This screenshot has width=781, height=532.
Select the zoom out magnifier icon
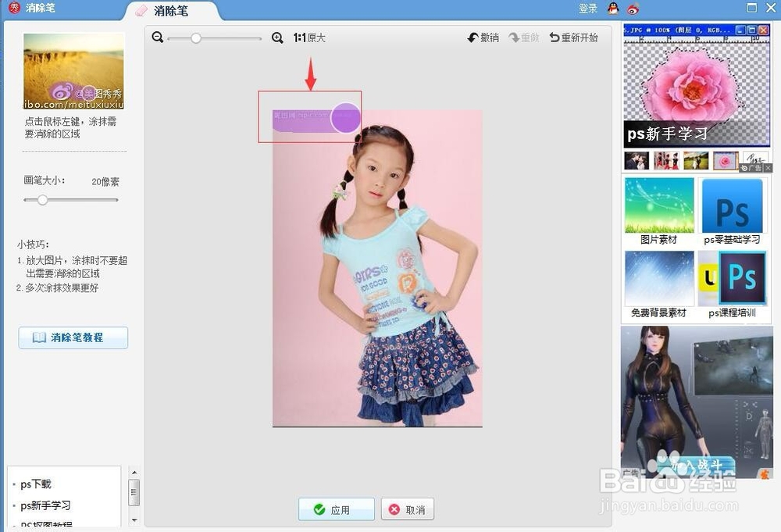coord(157,37)
